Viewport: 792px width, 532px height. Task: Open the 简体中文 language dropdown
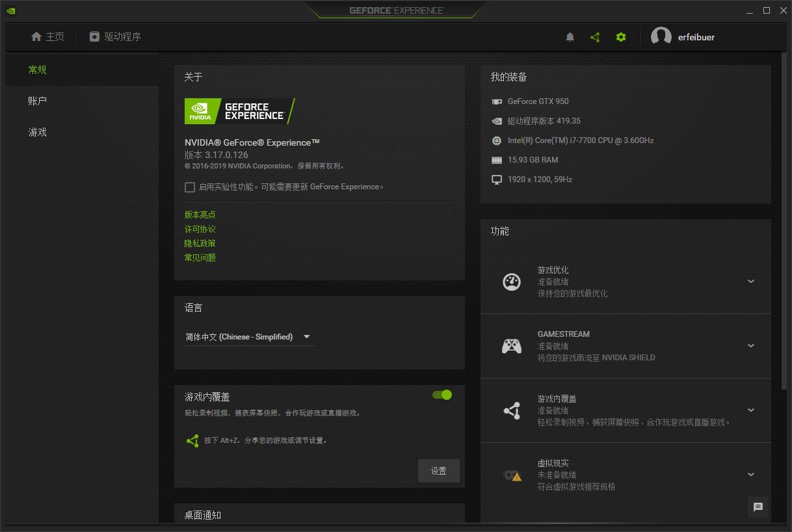(x=250, y=337)
